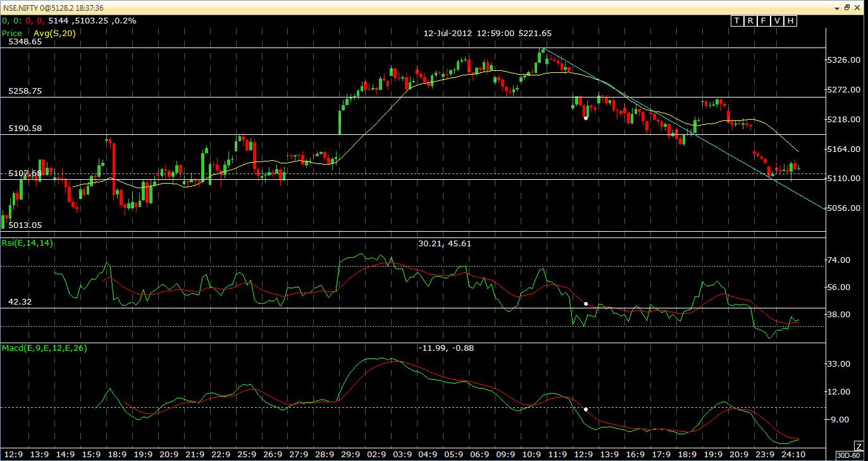Click the 5190.58 horizontal level label
Screen dimensions: 868x461
point(25,129)
